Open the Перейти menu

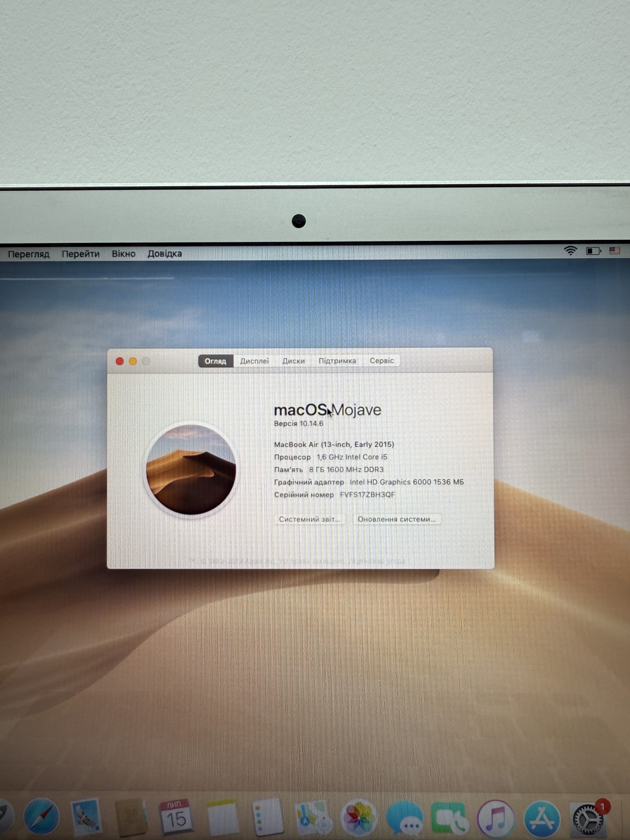tap(80, 254)
